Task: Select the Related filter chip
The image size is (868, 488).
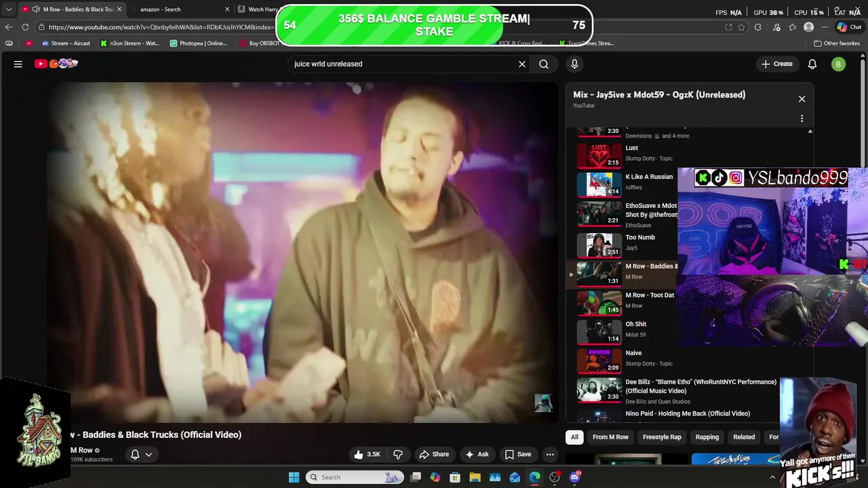Action: click(744, 437)
